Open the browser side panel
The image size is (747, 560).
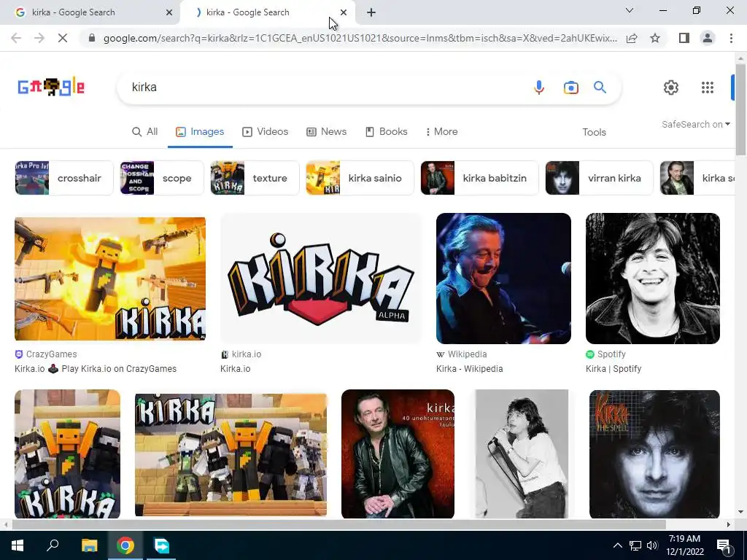pyautogui.click(x=684, y=38)
